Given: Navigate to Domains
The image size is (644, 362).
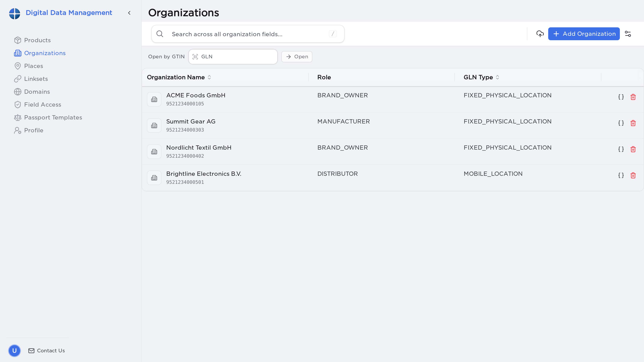Looking at the screenshot, I should pos(32,92).
